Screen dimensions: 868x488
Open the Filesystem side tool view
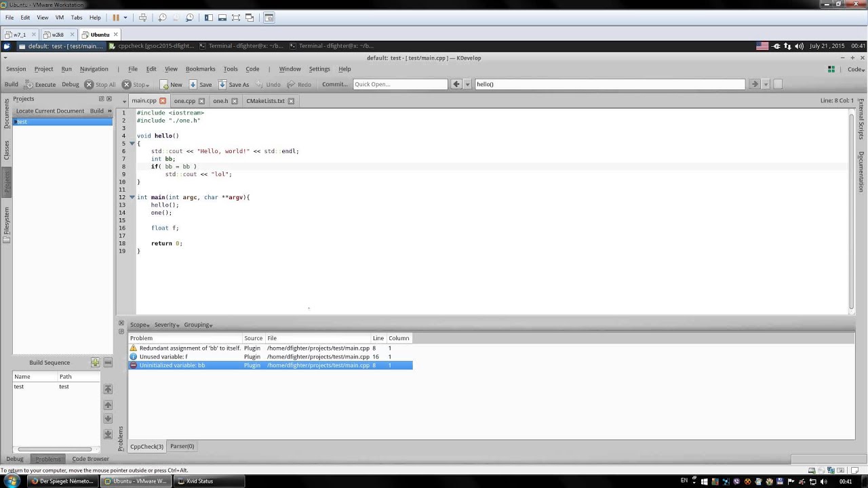pos(7,225)
